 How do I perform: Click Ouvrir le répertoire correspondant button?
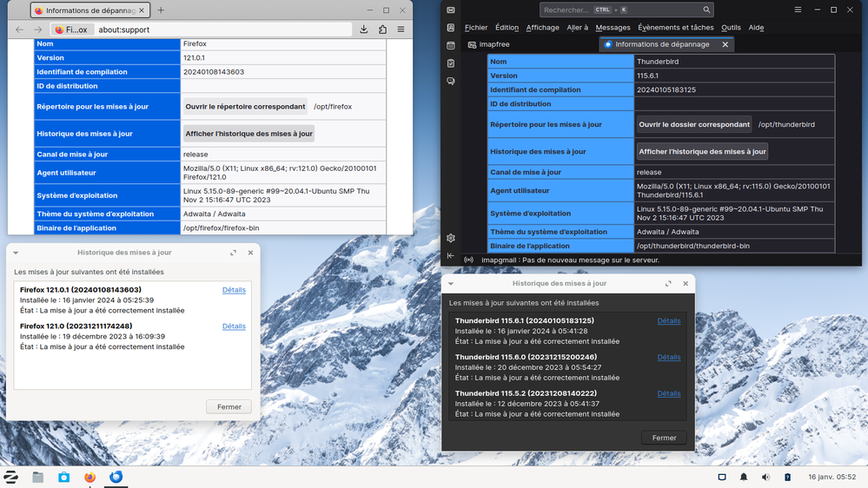tap(245, 106)
